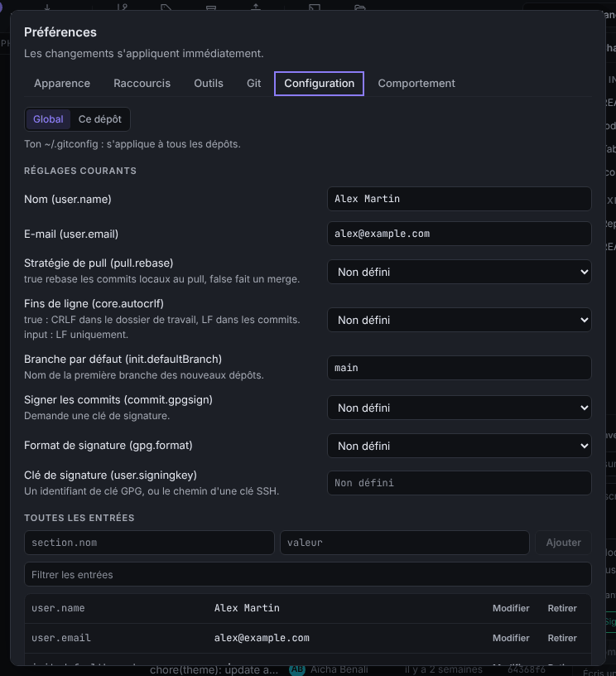Click the TOUTES LES ENTRÉES heading
This screenshot has width=616, height=676.
tap(79, 518)
